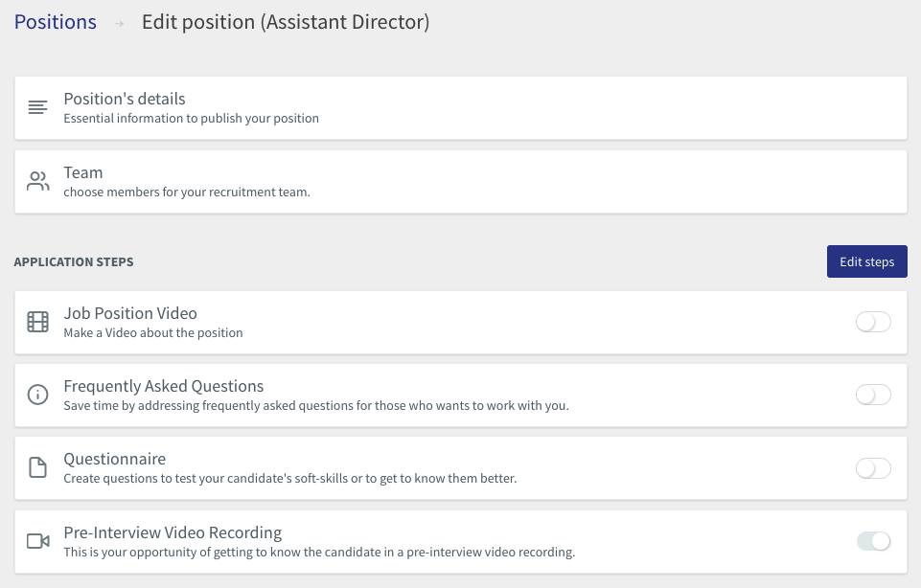921x588 pixels.
Task: Open Frequently Asked Questions title
Action: 163,386
